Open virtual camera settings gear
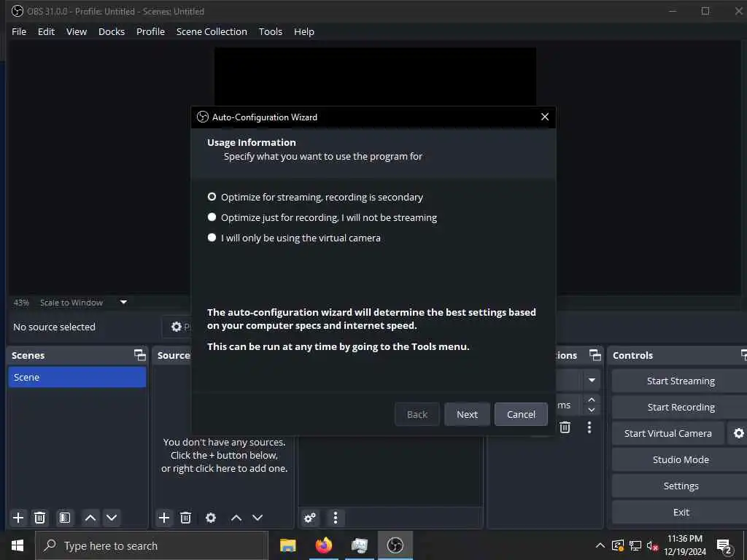The height and width of the screenshot is (560, 747). [x=738, y=433]
